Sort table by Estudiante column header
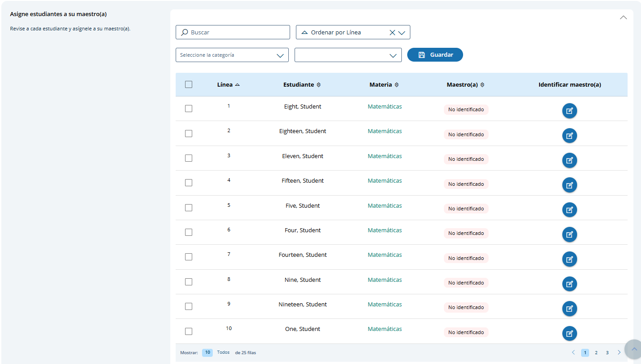 pyautogui.click(x=302, y=84)
